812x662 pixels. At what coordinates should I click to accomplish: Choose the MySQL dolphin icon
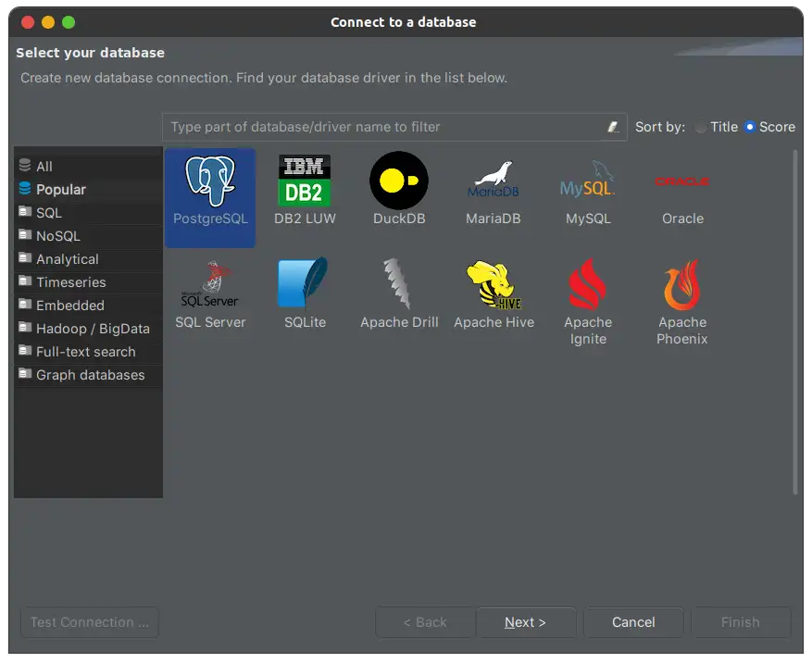coord(588,179)
